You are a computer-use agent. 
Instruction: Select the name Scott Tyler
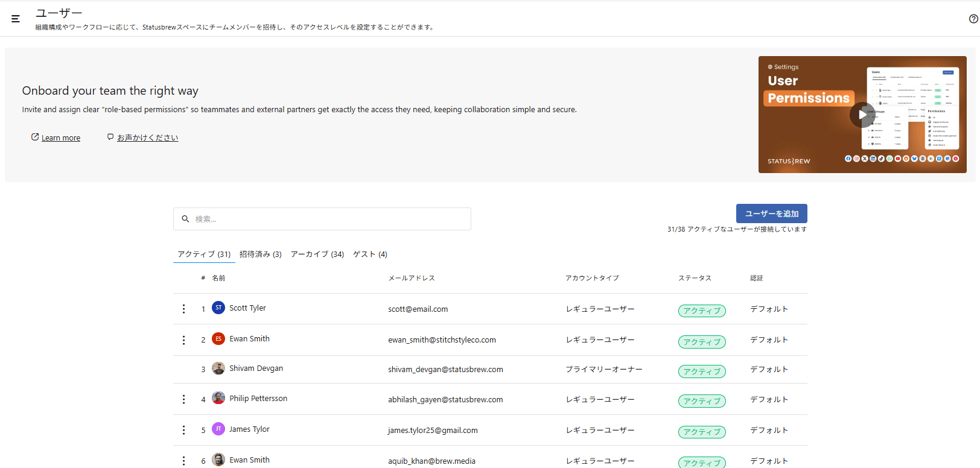(247, 308)
